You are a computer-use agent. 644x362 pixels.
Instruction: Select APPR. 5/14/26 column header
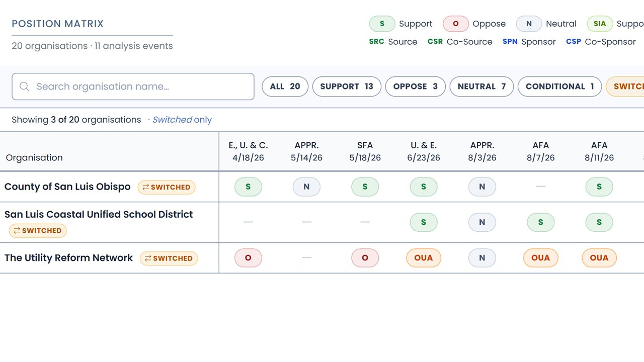point(306,151)
